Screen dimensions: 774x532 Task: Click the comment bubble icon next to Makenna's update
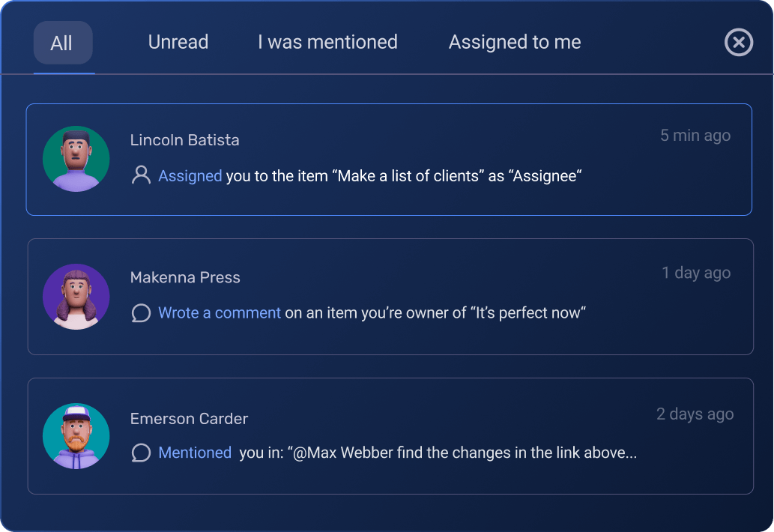[141, 313]
